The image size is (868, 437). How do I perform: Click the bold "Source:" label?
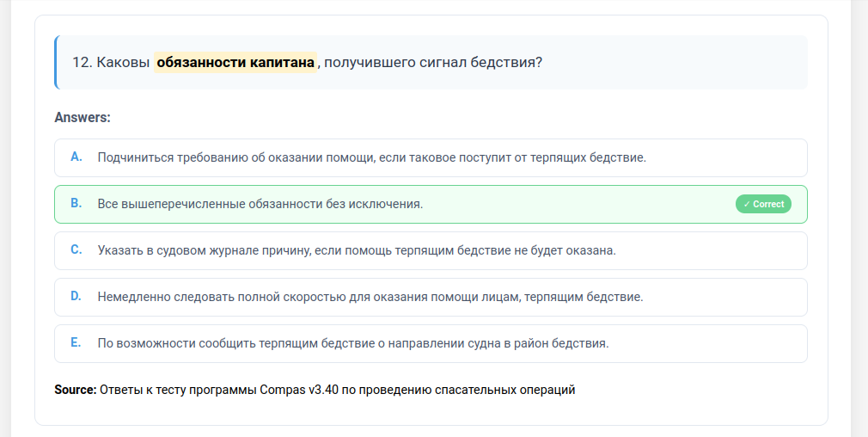click(x=76, y=390)
